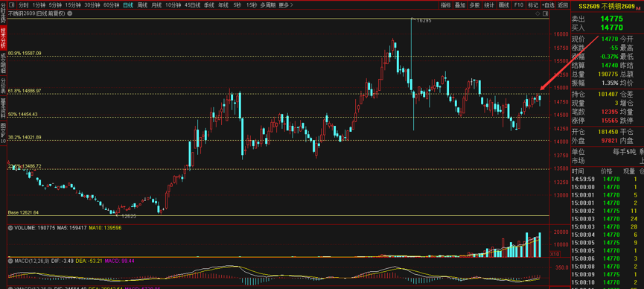The image size is (644, 289).
Task: Click the 15:00:10 trade tick row
Action: [608, 282]
